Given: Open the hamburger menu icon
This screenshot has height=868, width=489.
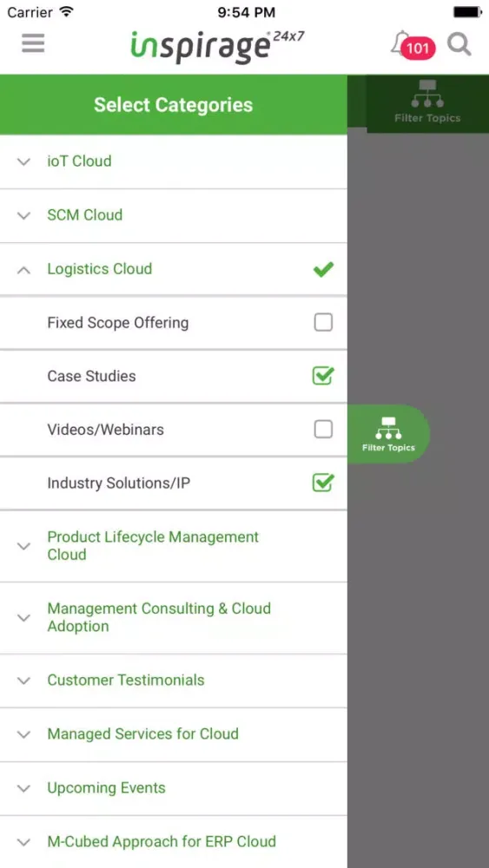Looking at the screenshot, I should pos(33,43).
